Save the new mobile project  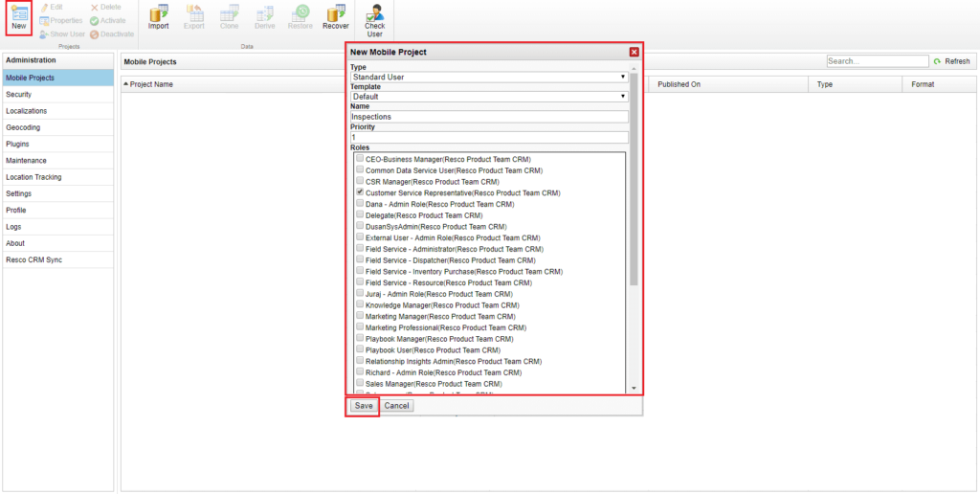pyautogui.click(x=364, y=406)
